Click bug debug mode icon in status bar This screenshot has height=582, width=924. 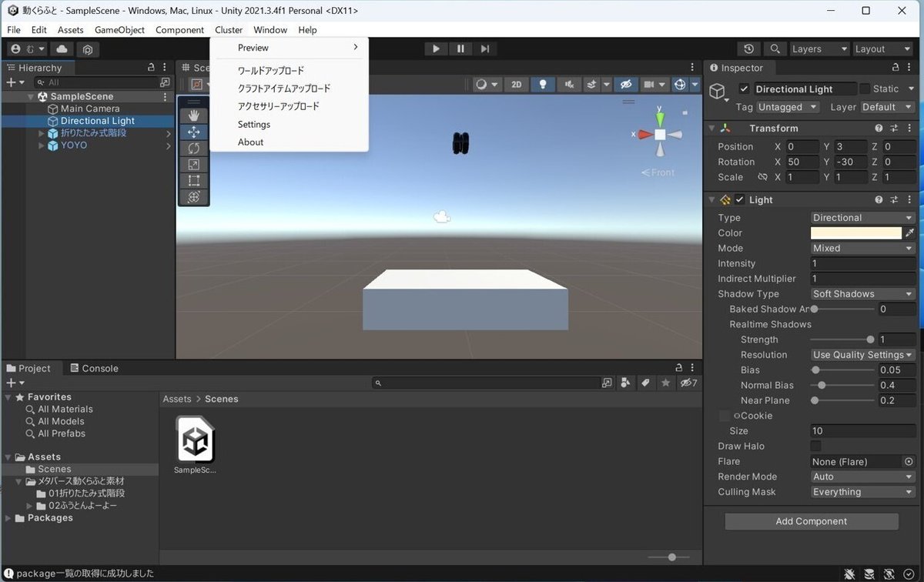click(849, 574)
